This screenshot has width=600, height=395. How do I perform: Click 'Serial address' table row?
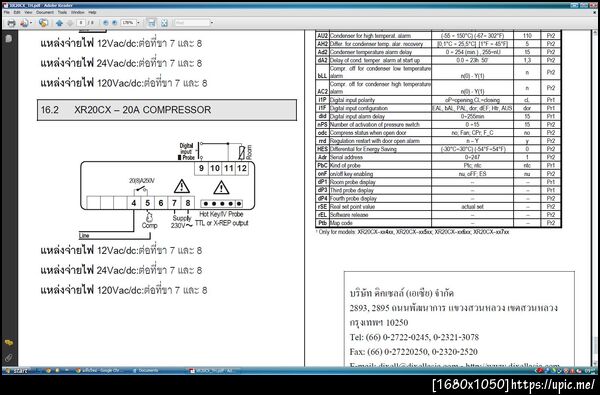[x=439, y=157]
